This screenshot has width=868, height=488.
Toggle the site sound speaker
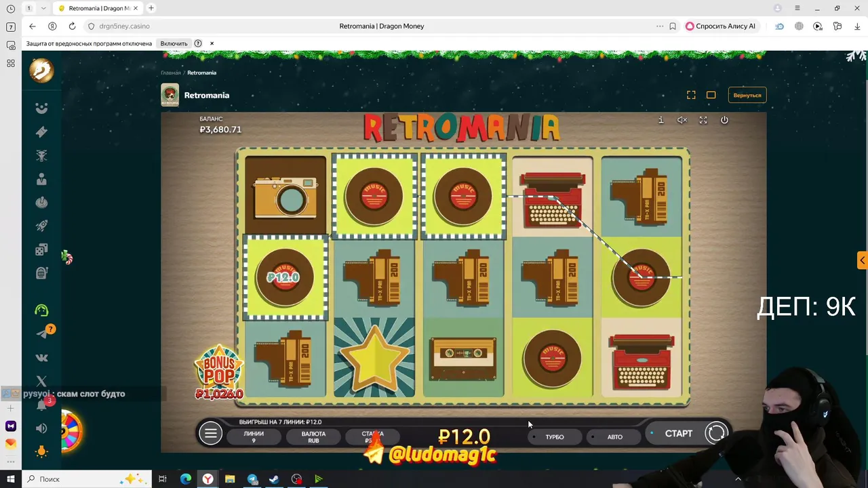[41, 428]
